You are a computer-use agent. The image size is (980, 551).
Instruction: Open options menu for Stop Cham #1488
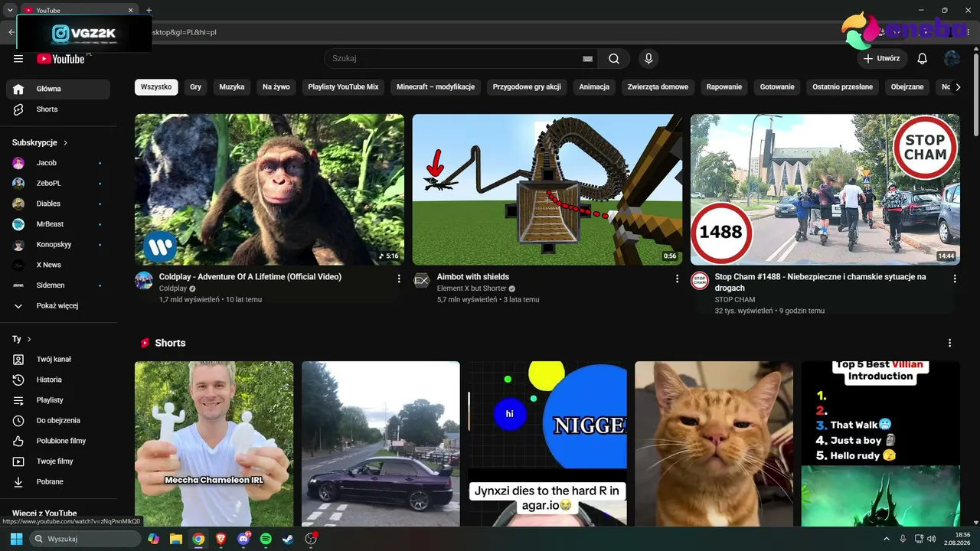click(955, 279)
